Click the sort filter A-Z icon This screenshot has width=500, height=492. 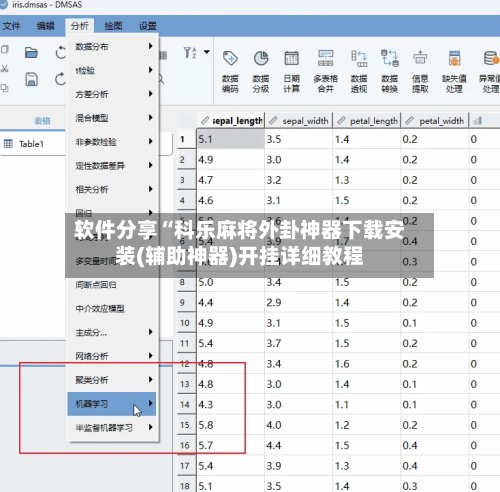pos(190,53)
